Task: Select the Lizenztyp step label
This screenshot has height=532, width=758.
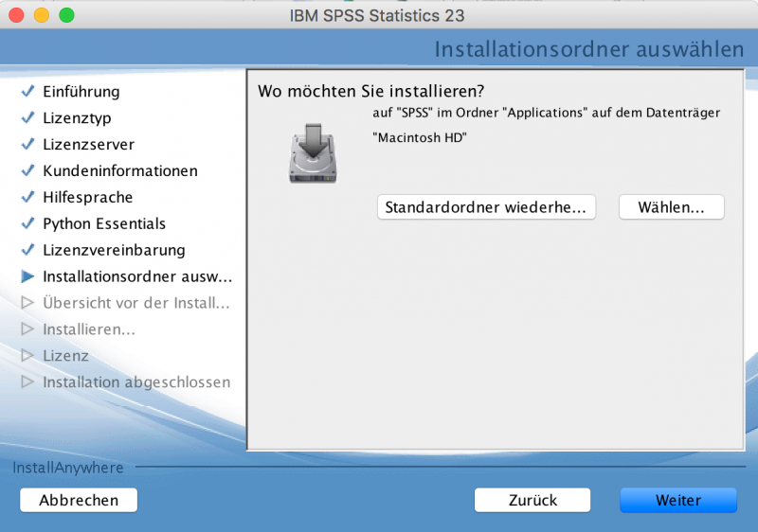Action: [78, 117]
